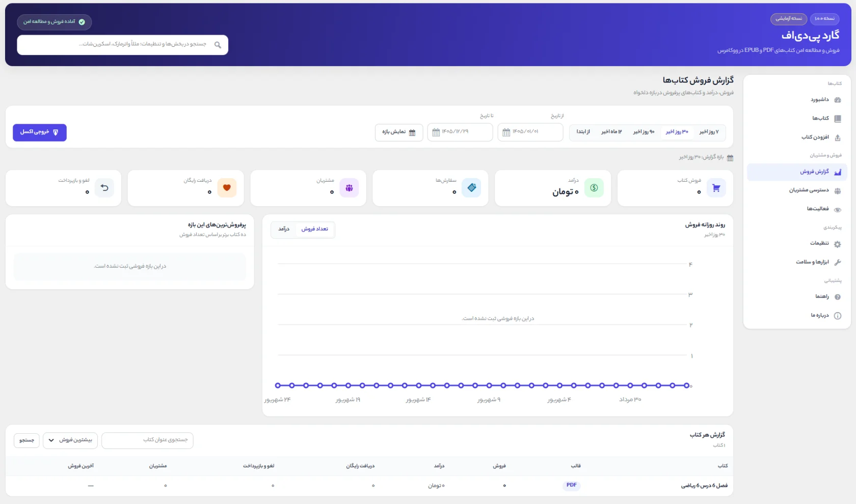
Task: Click the جستجوی عنوان کتاب field
Action: (x=148, y=440)
